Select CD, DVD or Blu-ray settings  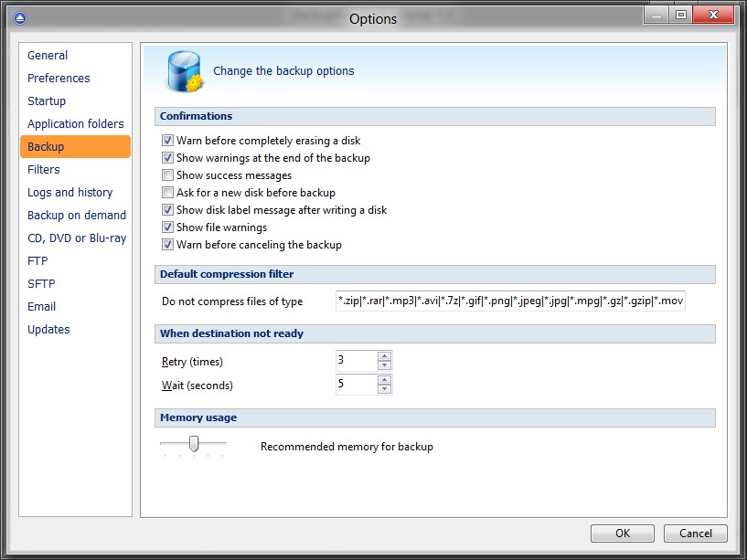(x=77, y=238)
